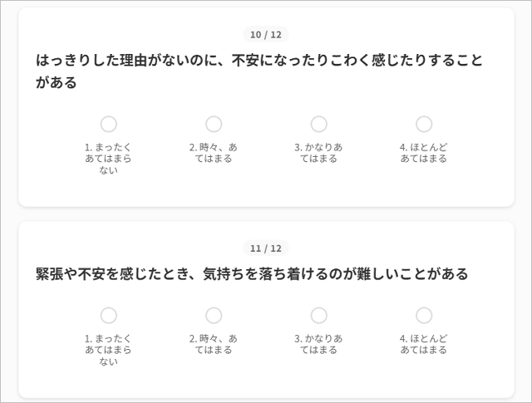The width and height of the screenshot is (532, 403).
Task: Click label text "まったくあてはまらない" under question 11
Action: (109, 351)
